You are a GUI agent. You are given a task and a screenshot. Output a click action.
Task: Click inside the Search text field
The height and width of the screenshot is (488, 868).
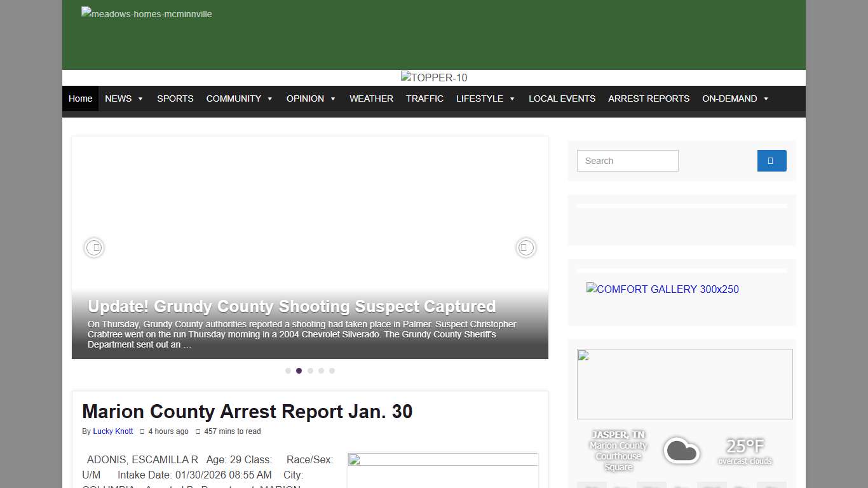point(627,161)
